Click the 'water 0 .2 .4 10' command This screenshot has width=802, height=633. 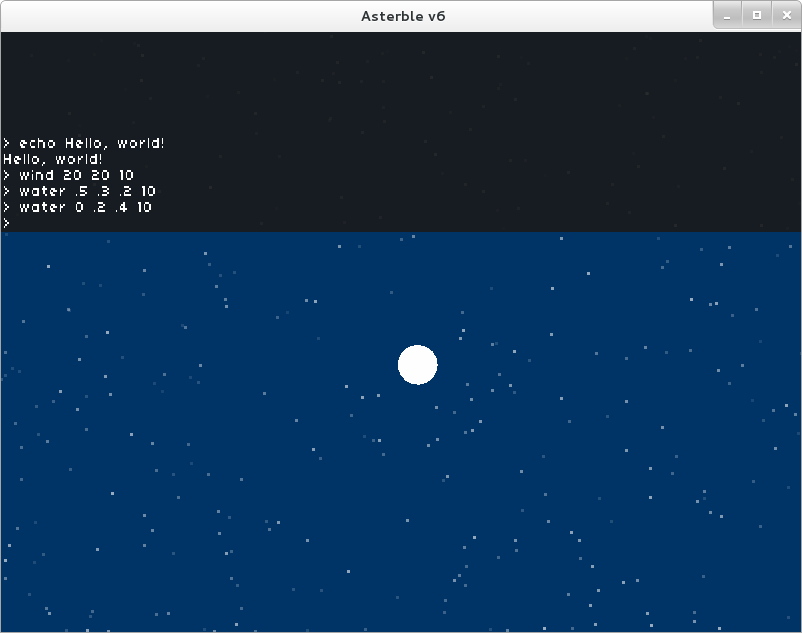click(x=85, y=207)
